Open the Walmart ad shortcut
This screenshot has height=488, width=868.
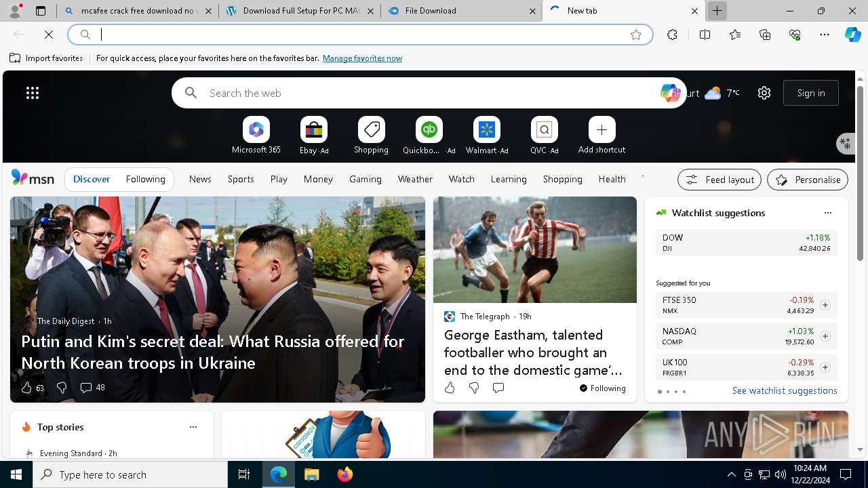pyautogui.click(x=487, y=135)
